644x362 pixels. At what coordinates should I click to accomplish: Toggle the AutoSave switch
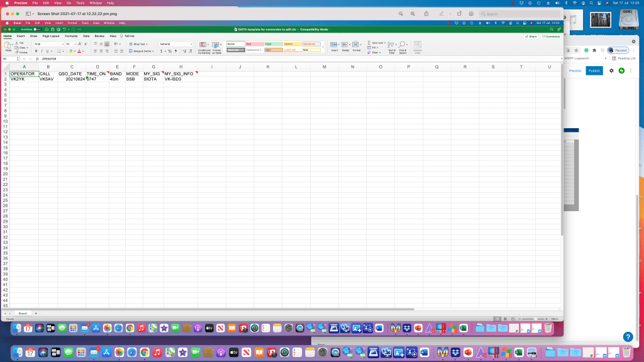(36, 29)
